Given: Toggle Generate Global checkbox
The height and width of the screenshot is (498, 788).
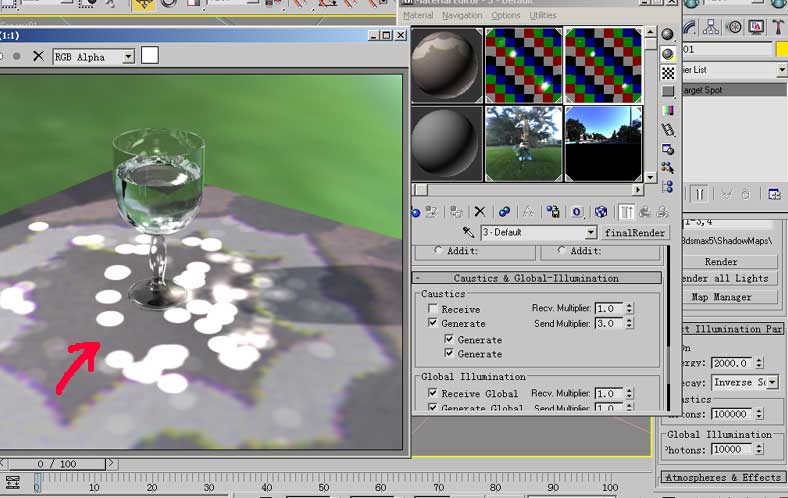Looking at the screenshot, I should [x=432, y=407].
